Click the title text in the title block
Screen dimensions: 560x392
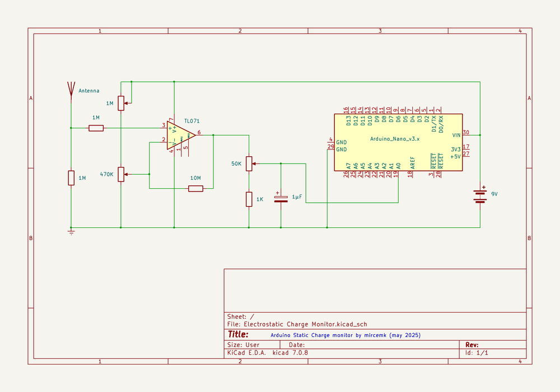point(346,335)
